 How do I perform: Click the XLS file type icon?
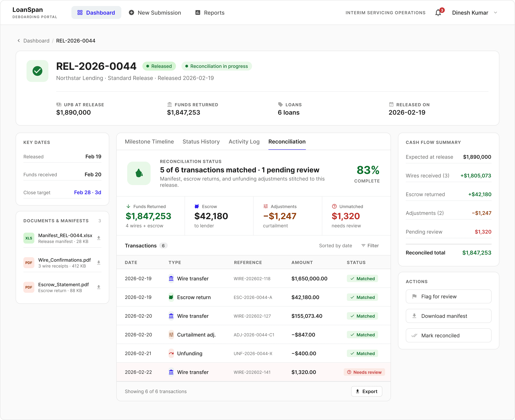[29, 238]
